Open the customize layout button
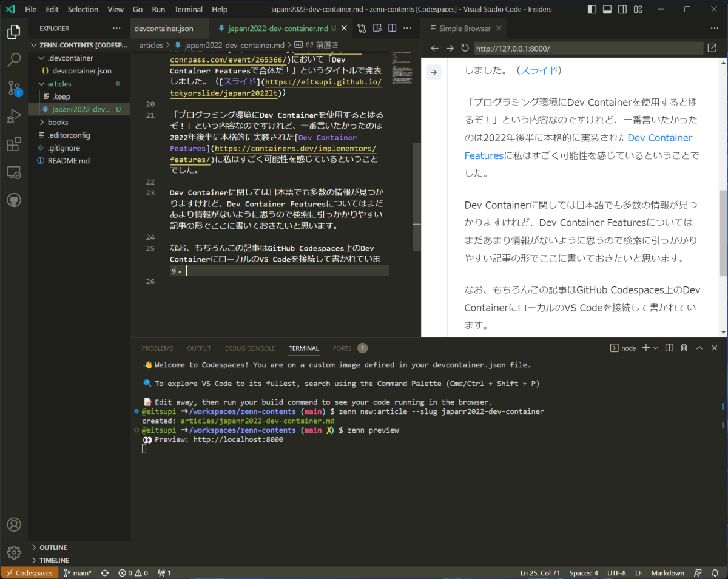The height and width of the screenshot is (579, 728). (638, 9)
